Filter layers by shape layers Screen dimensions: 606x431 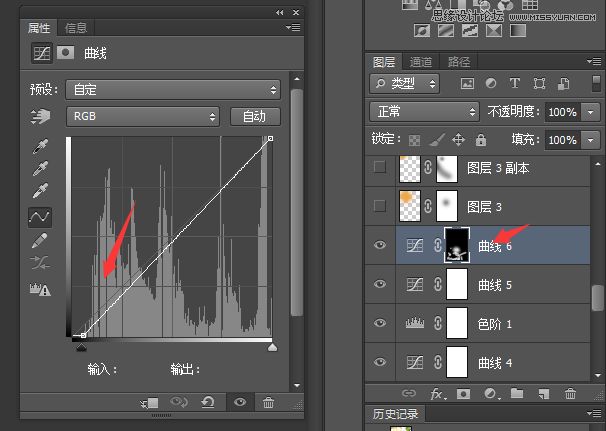point(539,83)
